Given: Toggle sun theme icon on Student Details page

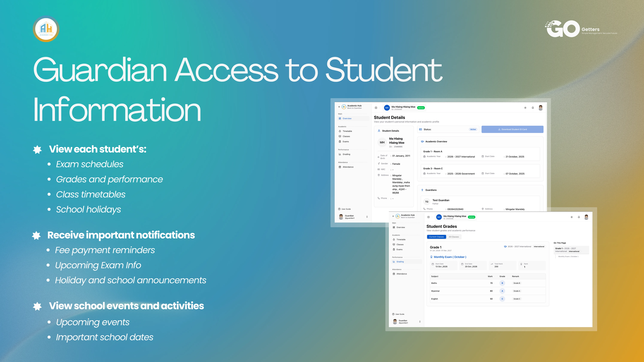Looking at the screenshot, I should 525,108.
